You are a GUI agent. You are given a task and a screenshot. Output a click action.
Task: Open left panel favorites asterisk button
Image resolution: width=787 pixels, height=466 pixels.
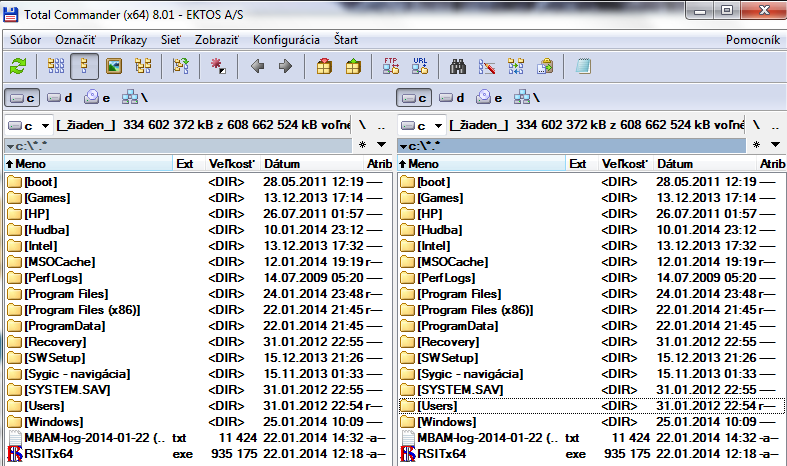pos(362,145)
